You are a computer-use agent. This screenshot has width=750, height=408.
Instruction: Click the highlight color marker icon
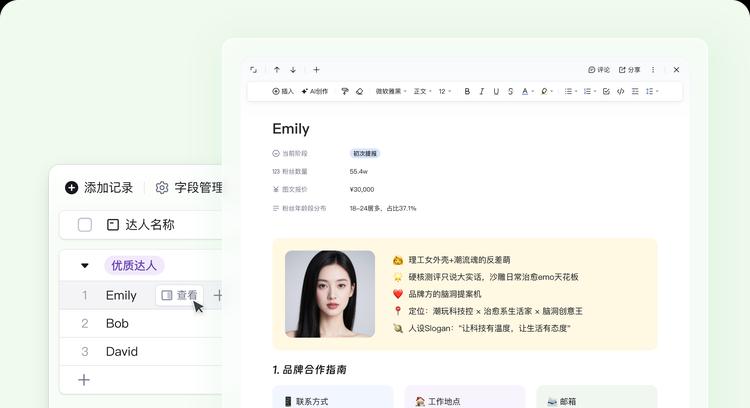coord(544,91)
